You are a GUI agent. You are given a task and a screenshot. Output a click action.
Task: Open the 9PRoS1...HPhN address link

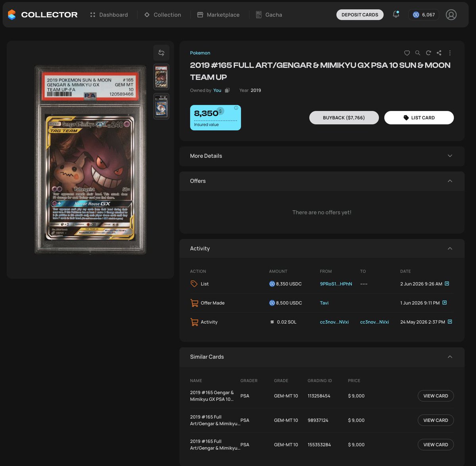tap(336, 284)
